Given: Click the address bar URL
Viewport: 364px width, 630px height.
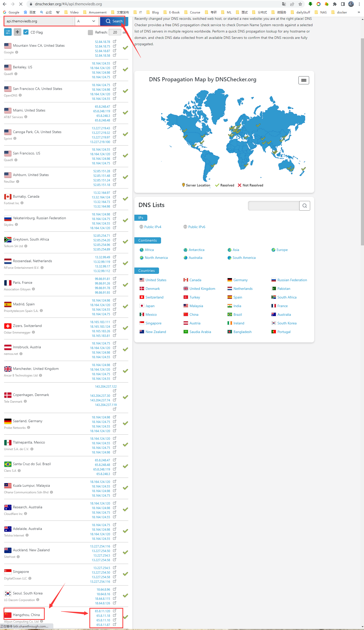Looking at the screenshot, I should tap(69, 4).
